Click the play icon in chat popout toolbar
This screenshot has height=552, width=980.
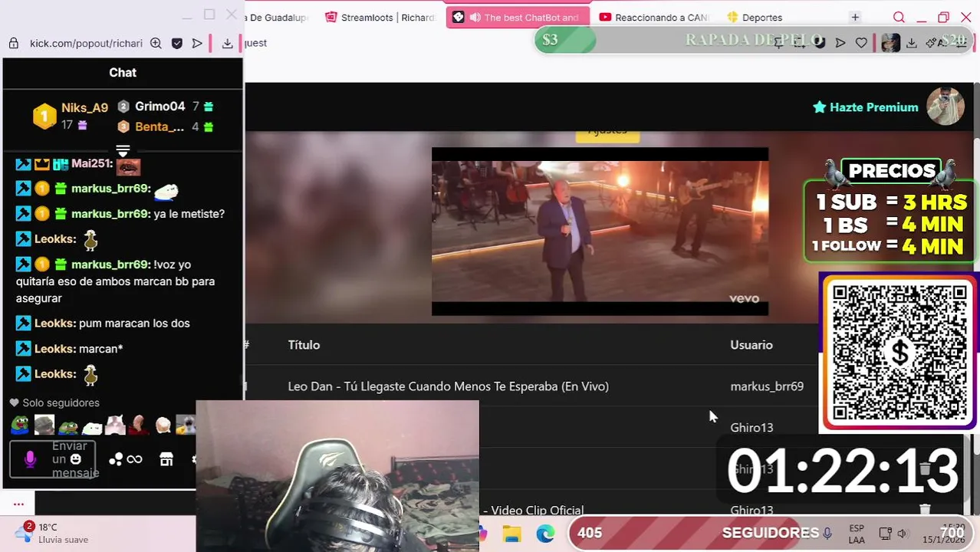tap(197, 44)
